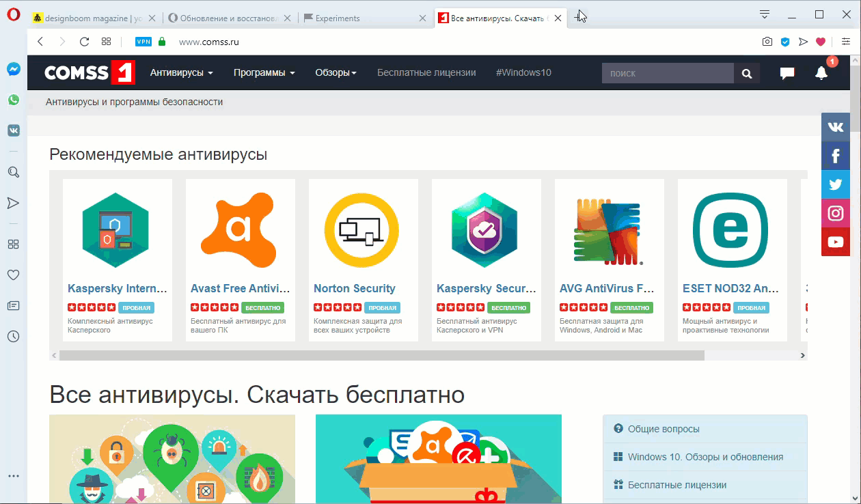Open the Opera main menu logo
The width and height of the screenshot is (861, 504).
[x=14, y=16]
